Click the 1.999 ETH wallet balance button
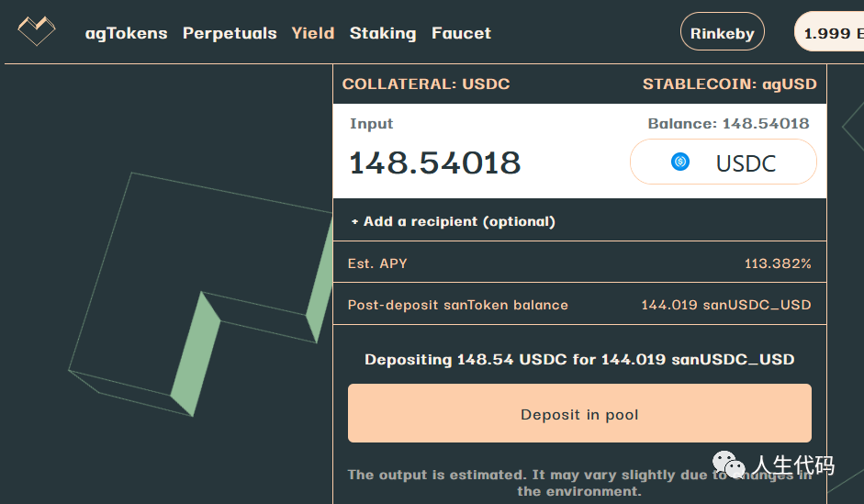Screen dimensions: 864x504 tap(829, 32)
